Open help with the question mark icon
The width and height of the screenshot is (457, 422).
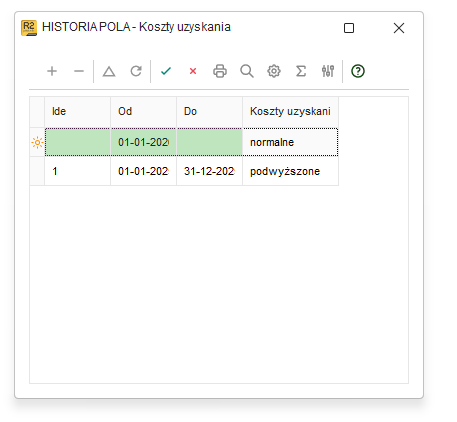358,71
